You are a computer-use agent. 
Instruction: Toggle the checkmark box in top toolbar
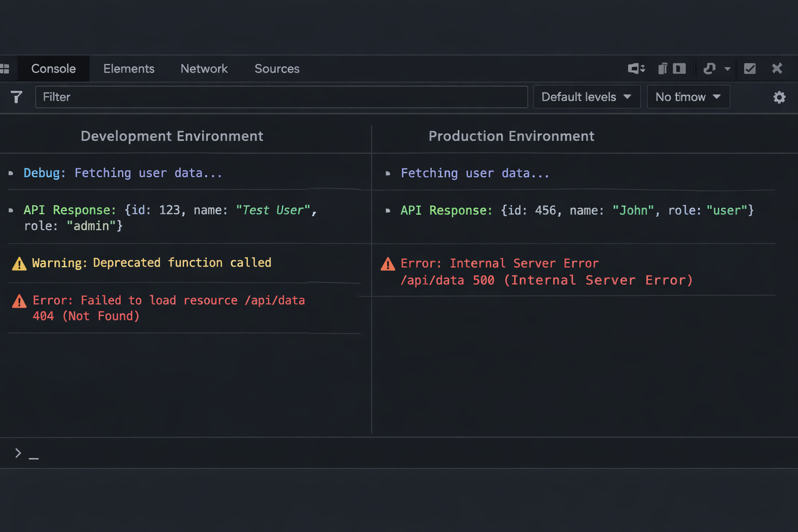pos(750,69)
